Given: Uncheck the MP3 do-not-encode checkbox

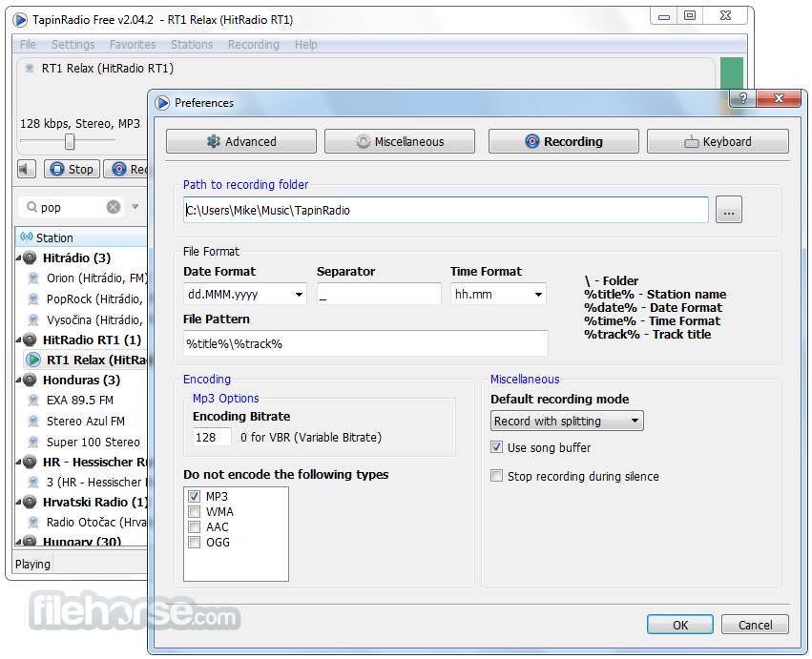Looking at the screenshot, I should [195, 496].
